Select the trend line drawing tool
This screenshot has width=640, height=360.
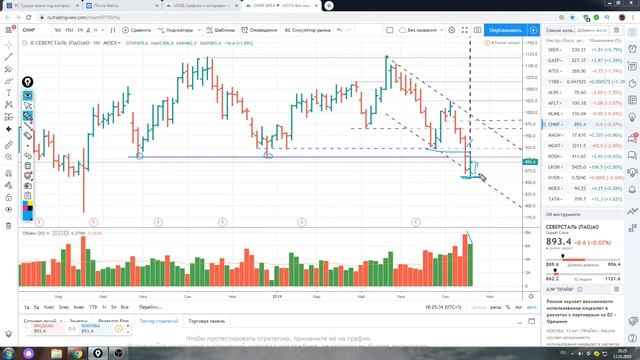tap(9, 57)
